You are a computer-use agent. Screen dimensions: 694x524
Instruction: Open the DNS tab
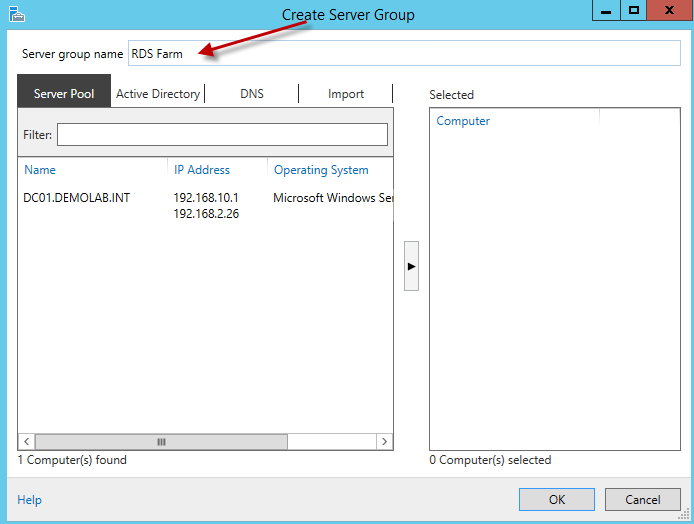[252, 94]
